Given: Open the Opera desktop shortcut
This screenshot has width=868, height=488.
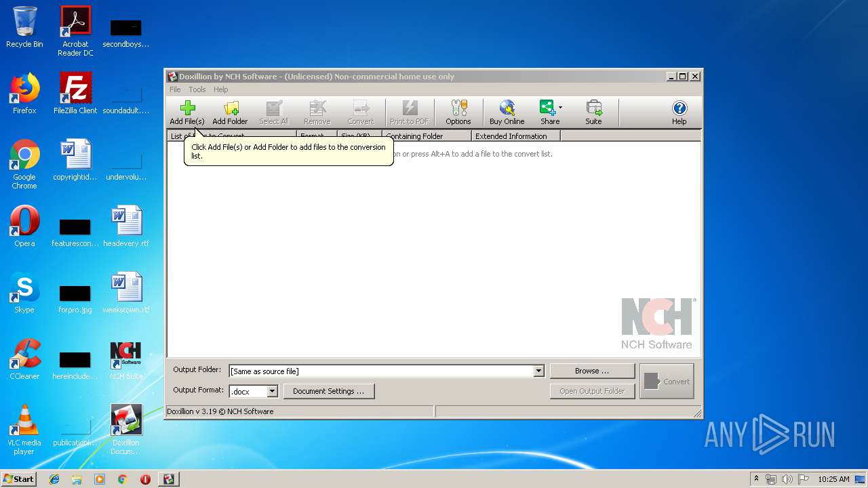Looking at the screenshot, I should [24, 227].
